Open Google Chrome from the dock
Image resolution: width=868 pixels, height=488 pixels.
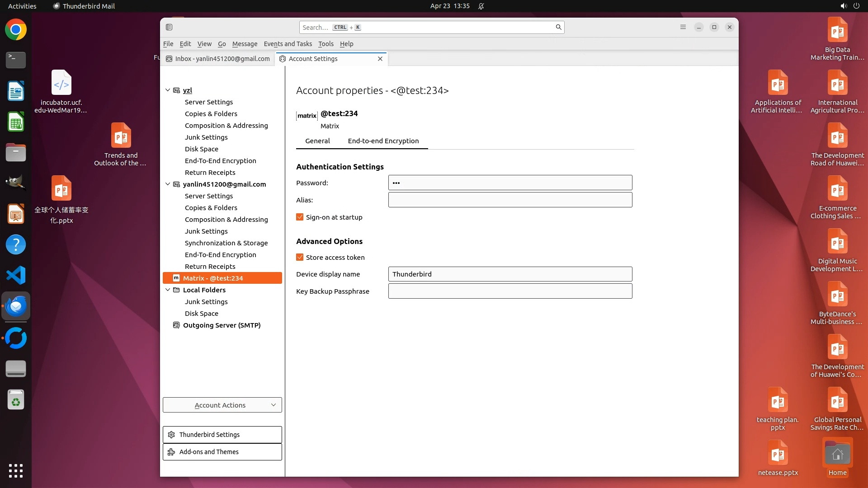point(16,30)
